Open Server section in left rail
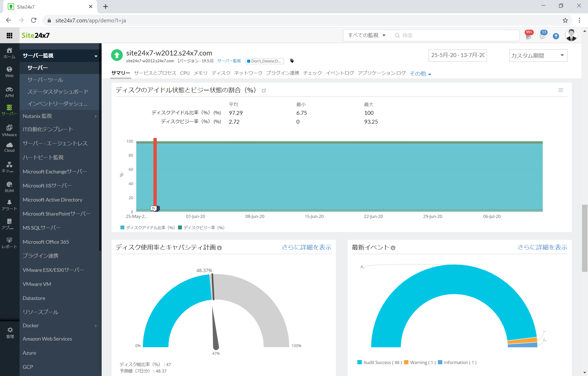Viewport: 588px width, 376px height. [x=9, y=110]
